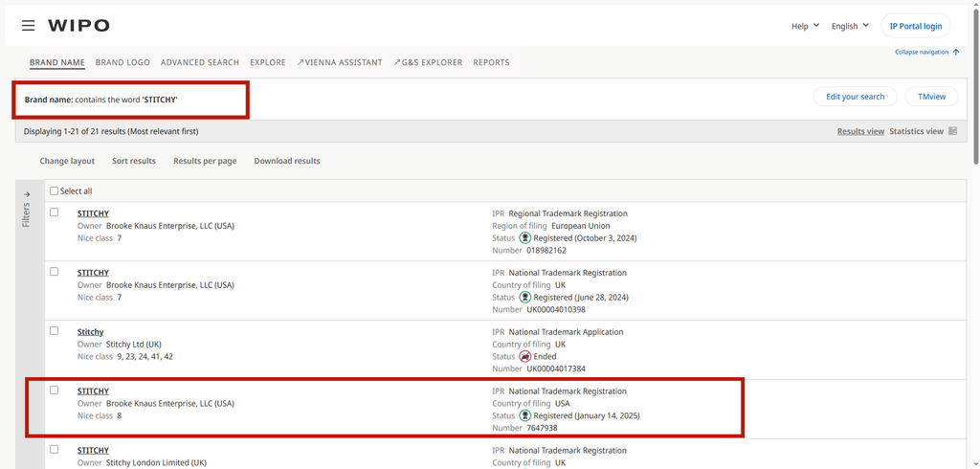
Task: Click the registered status icon for UK00004010398
Action: coord(525,297)
